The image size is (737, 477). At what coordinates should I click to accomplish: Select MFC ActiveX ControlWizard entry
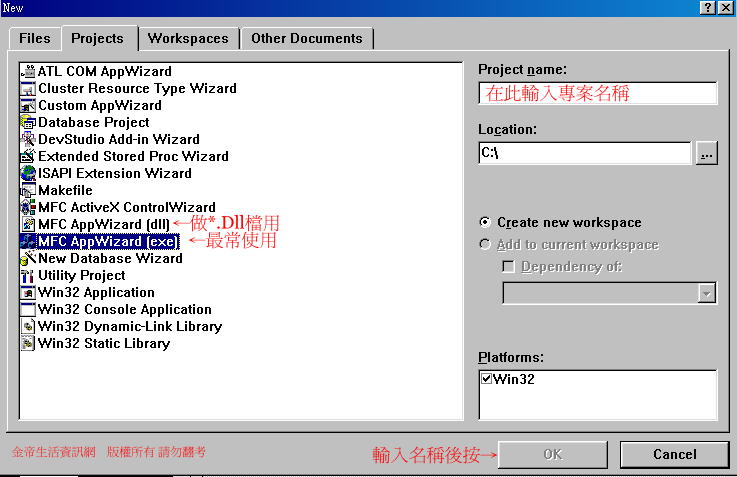(127, 207)
